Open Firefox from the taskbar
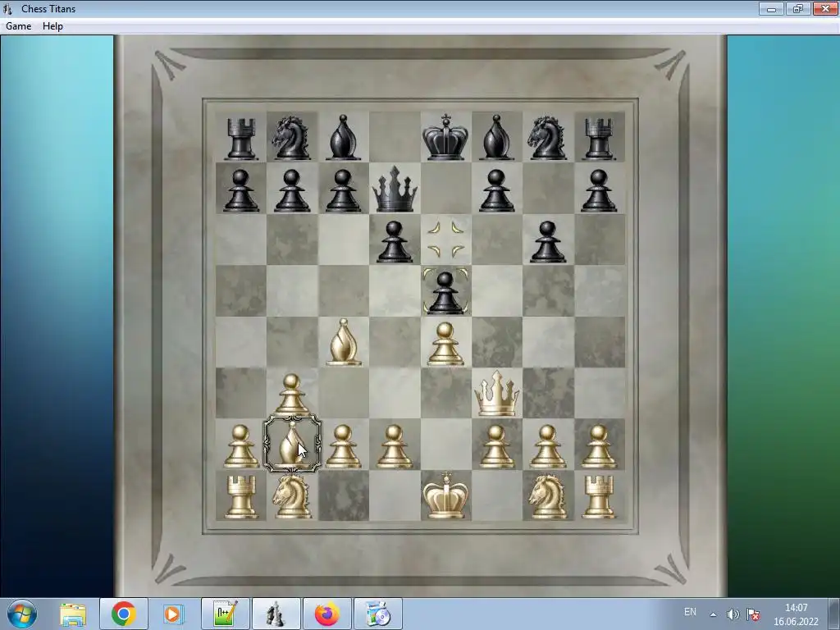Screen dimensions: 840x630 [327, 614]
